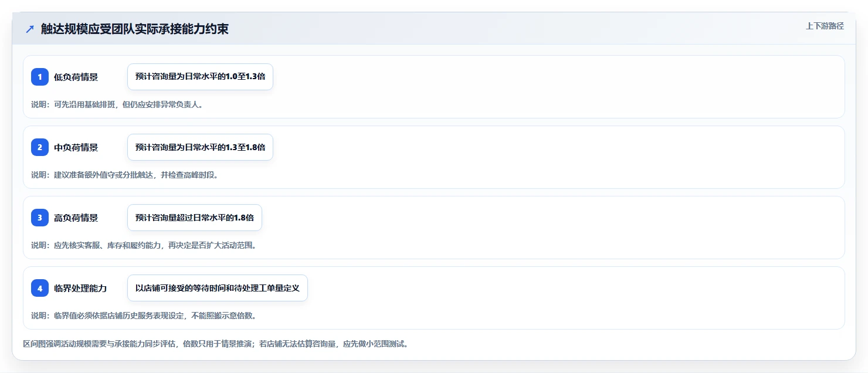Click the 高负荷情景 label
This screenshot has width=868, height=373.
pos(76,218)
